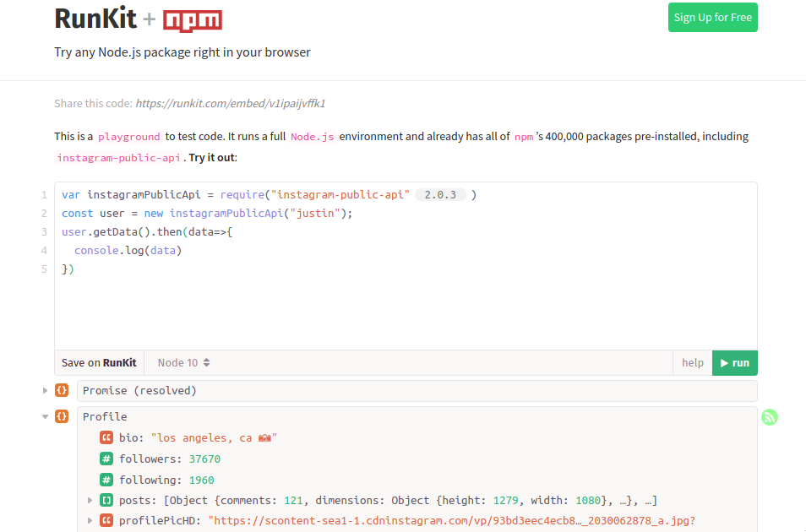Expand the posts array row
Screen dimensions: 806x532
(90, 500)
